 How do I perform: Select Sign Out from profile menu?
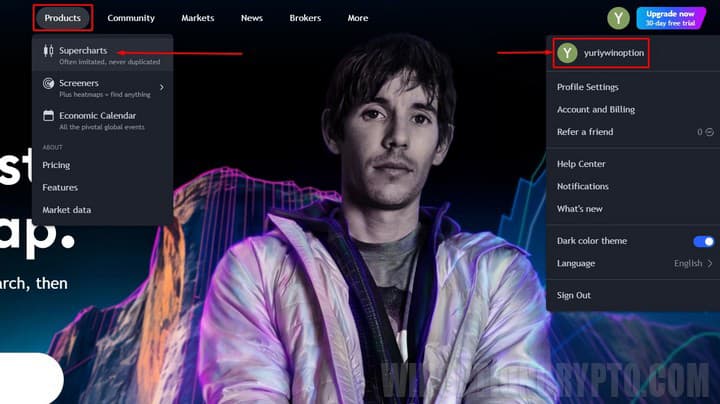(x=574, y=295)
